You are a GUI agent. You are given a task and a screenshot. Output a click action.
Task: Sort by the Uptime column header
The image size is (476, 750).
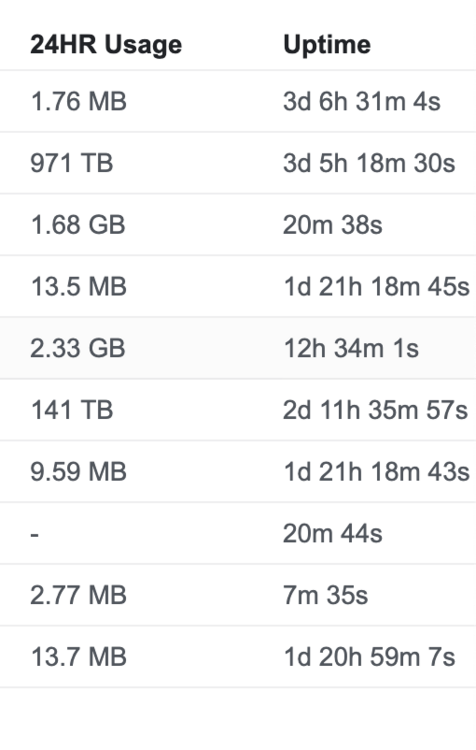coord(327,45)
